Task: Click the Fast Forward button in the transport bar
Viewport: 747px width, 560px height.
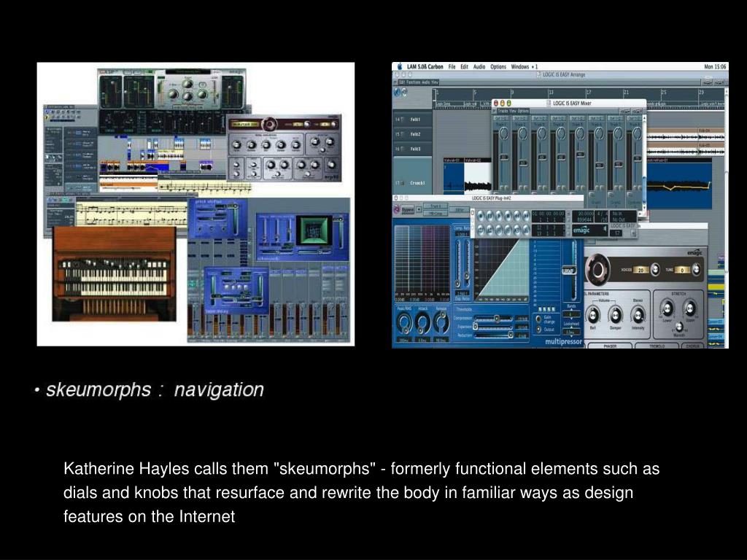Action: pos(525,215)
